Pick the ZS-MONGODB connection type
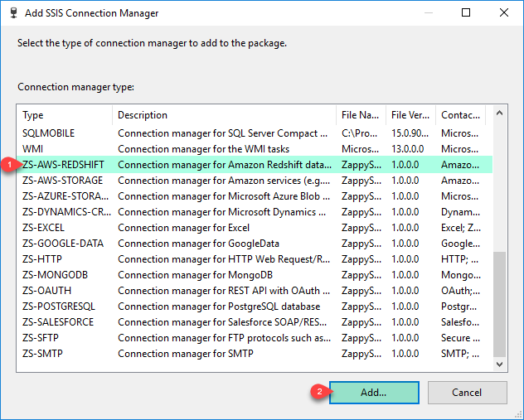The height and width of the screenshot is (420, 524). pyautogui.click(x=255, y=275)
